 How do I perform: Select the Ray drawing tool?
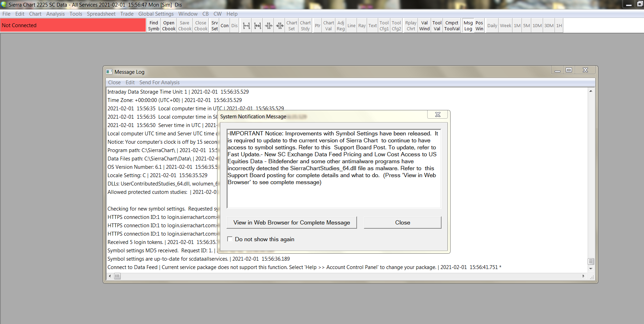click(x=362, y=26)
